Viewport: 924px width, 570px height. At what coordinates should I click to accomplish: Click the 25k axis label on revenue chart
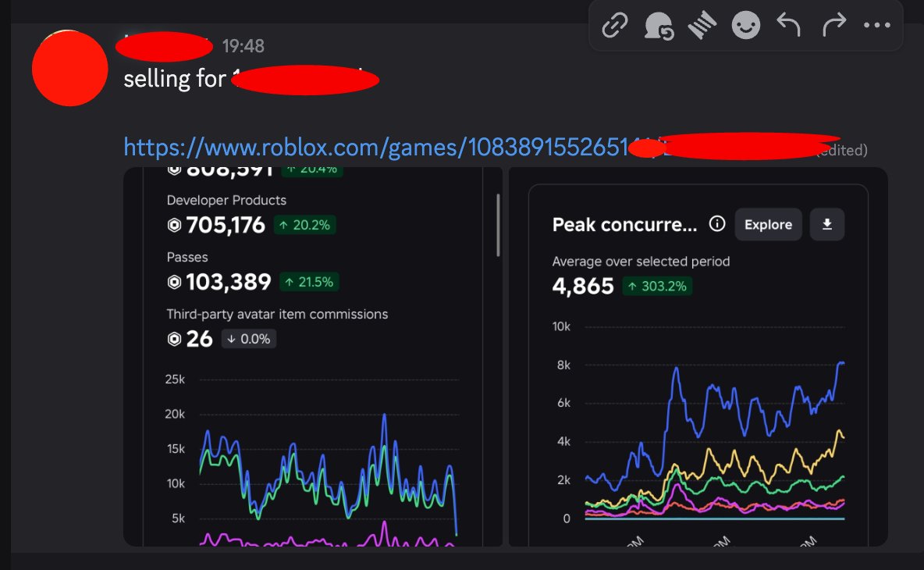click(x=175, y=379)
